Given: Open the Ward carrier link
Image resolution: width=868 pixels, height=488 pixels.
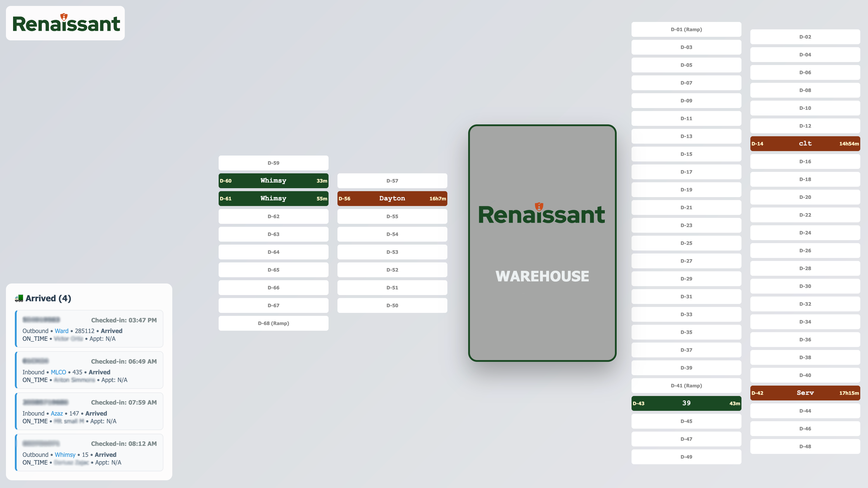Looking at the screenshot, I should click(x=62, y=331).
